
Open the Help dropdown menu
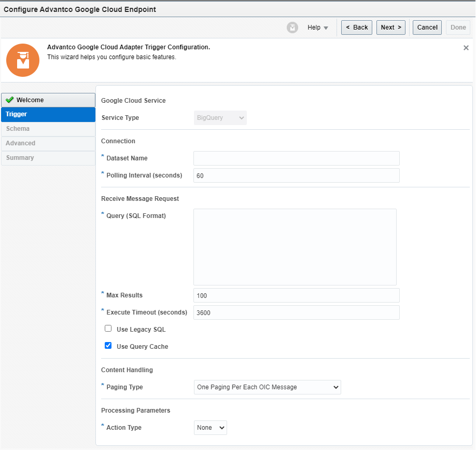[x=317, y=28]
